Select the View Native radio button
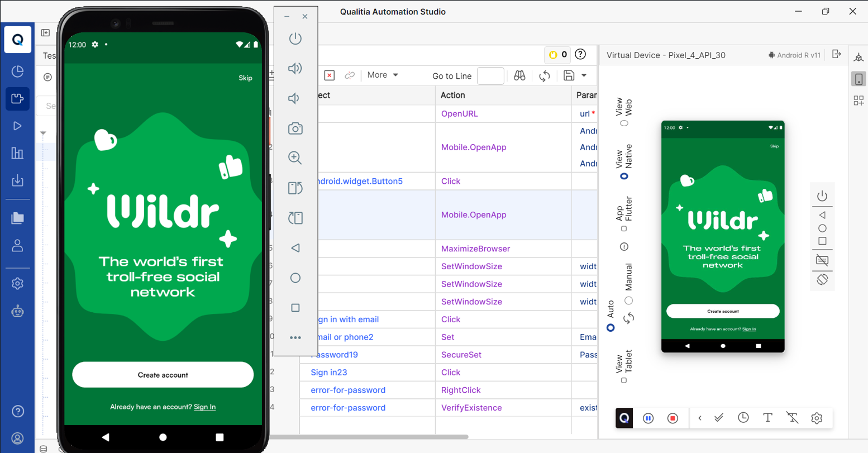Image resolution: width=868 pixels, height=453 pixels. [624, 176]
